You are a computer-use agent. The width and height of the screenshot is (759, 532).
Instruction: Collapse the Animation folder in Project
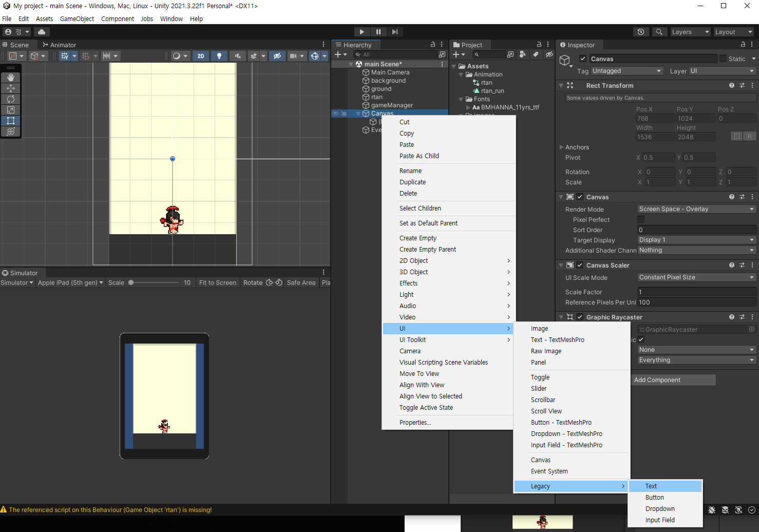461,74
